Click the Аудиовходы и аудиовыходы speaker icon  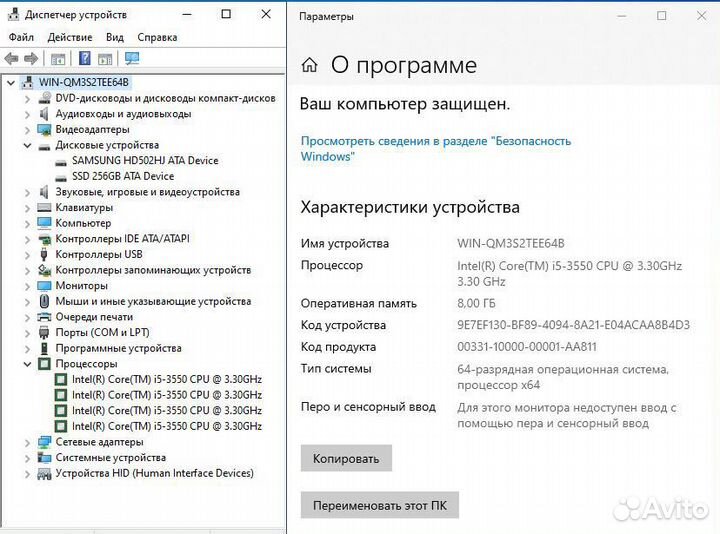tap(44, 113)
